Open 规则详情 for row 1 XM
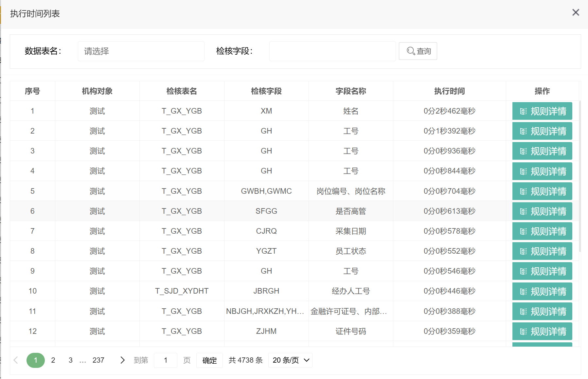588x379 pixels. (542, 111)
